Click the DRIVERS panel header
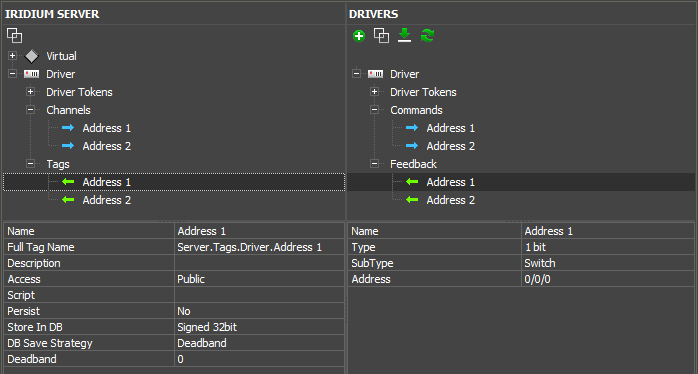The width and height of the screenshot is (698, 374). point(373,14)
